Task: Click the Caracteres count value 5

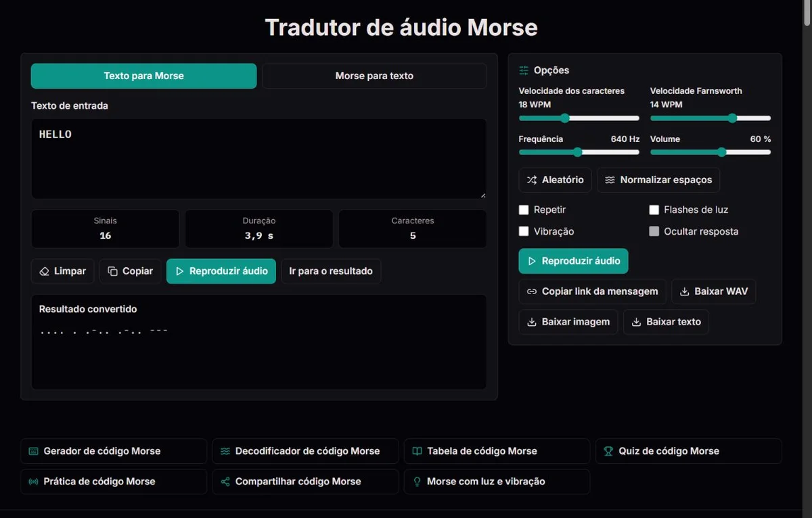Action: pyautogui.click(x=413, y=235)
